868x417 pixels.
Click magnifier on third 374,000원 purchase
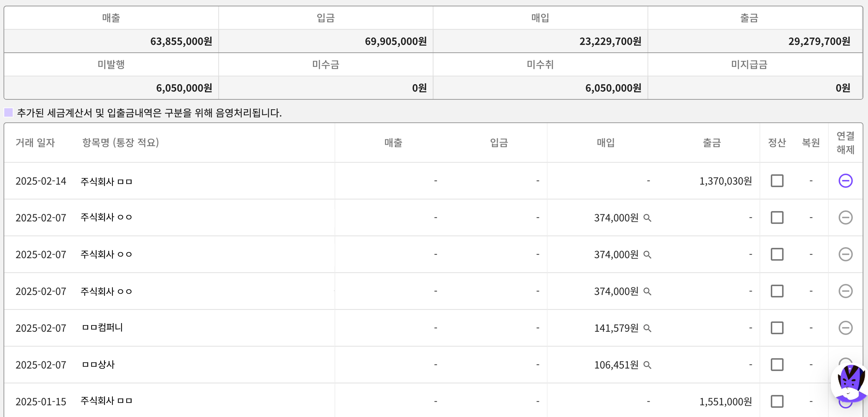[x=647, y=291]
